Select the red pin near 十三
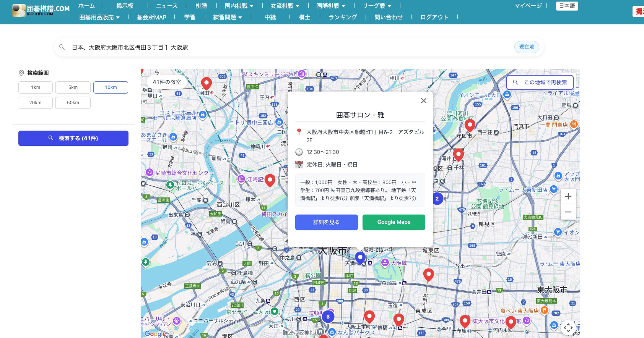The height and width of the screenshot is (338, 644). click(270, 180)
